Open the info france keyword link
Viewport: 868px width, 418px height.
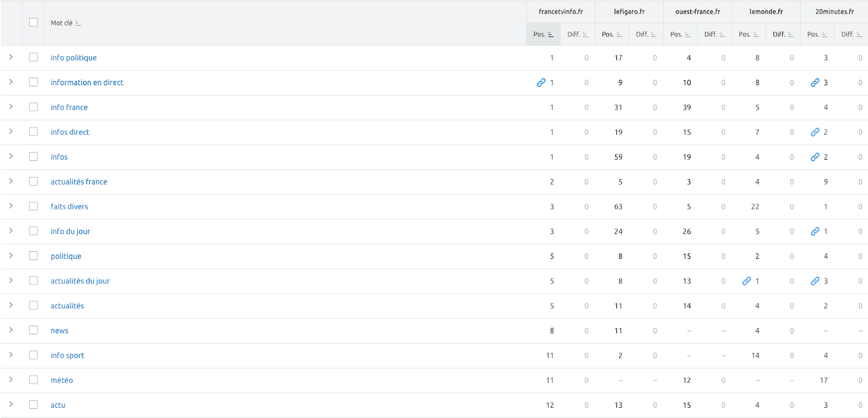pos(69,107)
